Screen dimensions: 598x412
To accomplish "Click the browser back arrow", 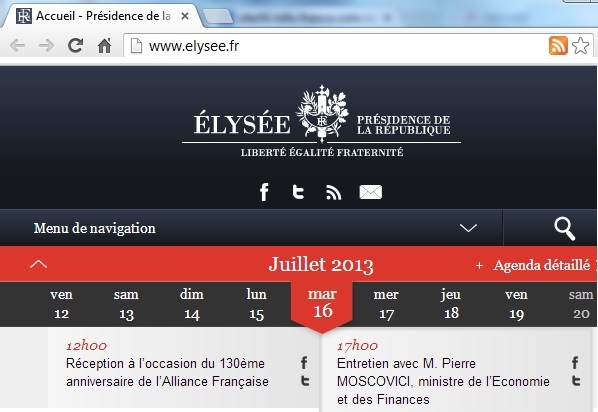I will click(x=18, y=46).
